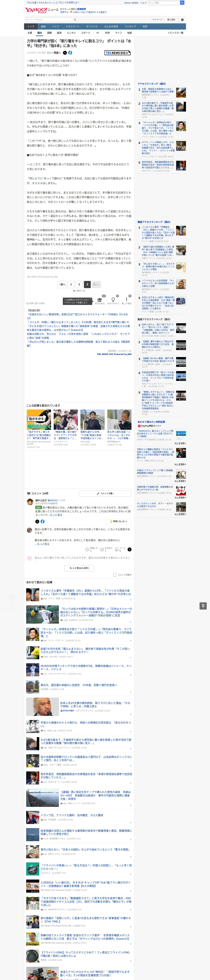Share article on X from header
This screenshot has height=980, width=210.
65,53
